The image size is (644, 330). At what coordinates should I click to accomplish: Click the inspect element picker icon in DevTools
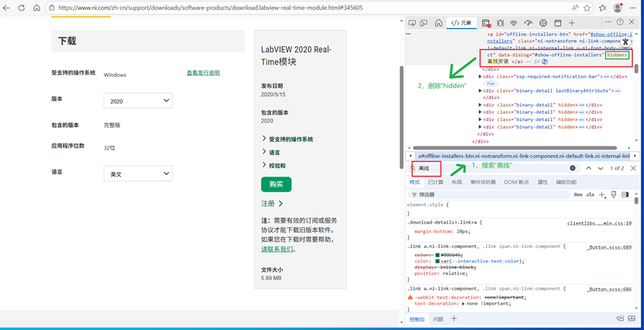pos(412,22)
